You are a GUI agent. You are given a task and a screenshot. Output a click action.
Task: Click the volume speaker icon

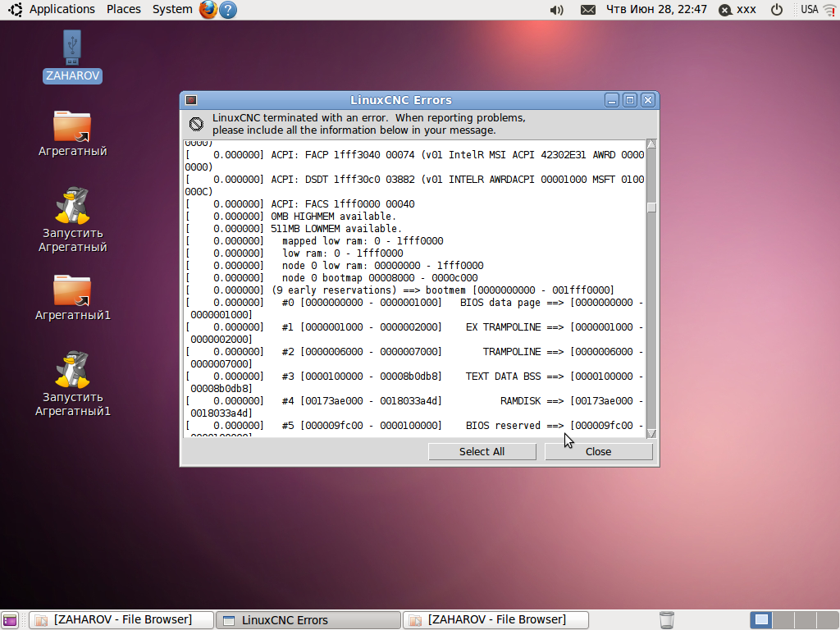coord(557,10)
